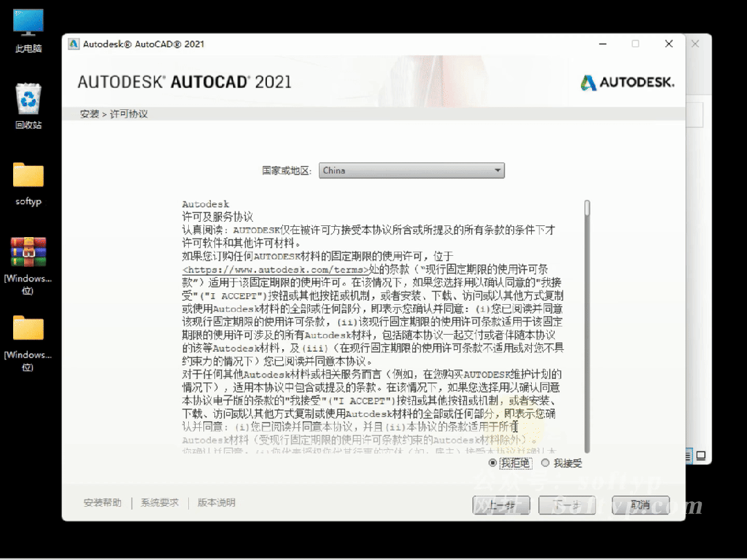
Task: Open the 系统要求 link
Action: click(160, 503)
